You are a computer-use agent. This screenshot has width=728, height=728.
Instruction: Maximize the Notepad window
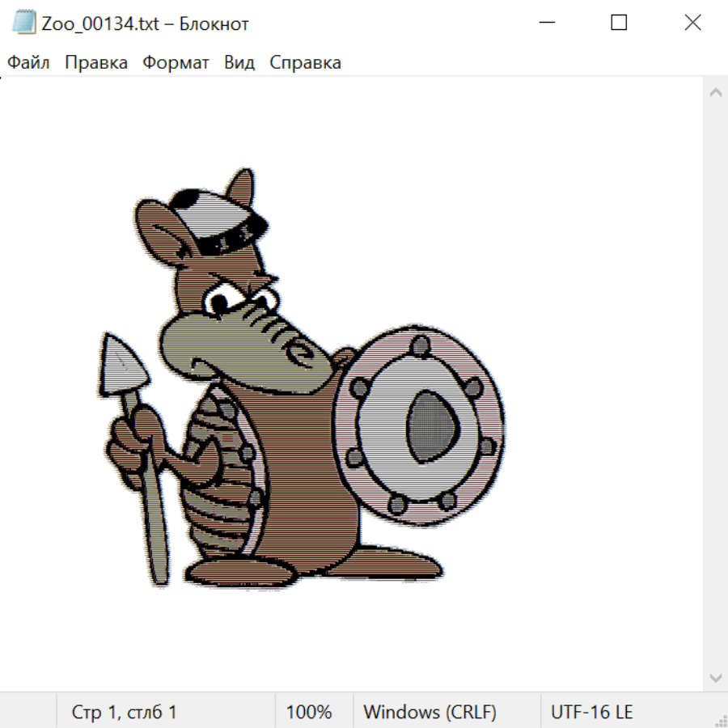click(619, 23)
